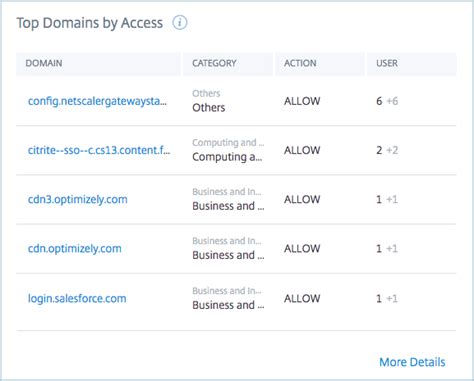Screen dimensions: 474x381
Task: Click ALLOW action for login.salesforce.com row
Action: (302, 298)
